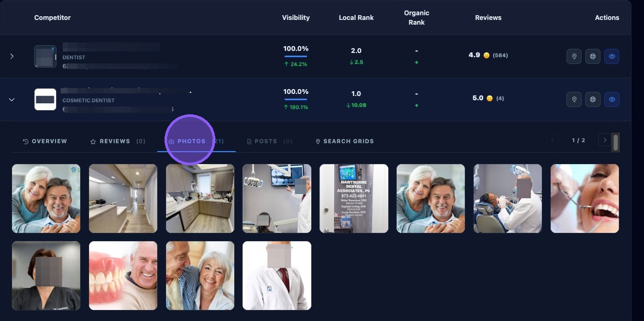Open the man smiling beside dentures photo

coord(123,275)
